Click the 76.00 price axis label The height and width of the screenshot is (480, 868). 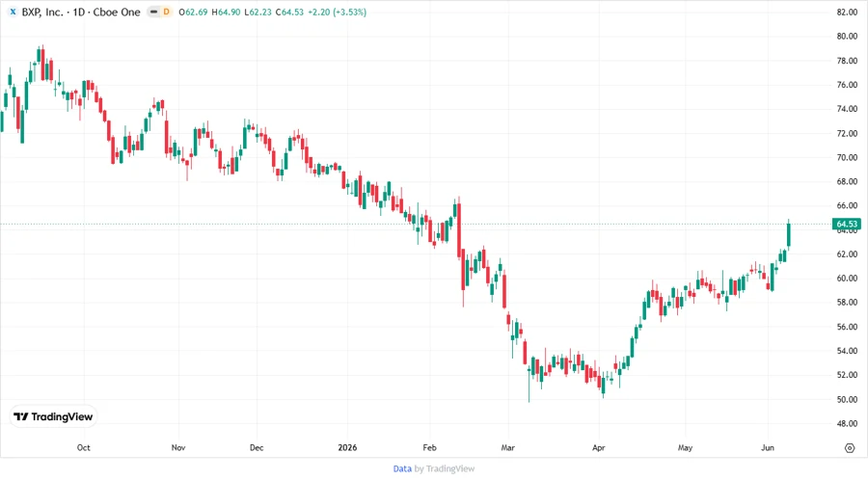pos(847,85)
